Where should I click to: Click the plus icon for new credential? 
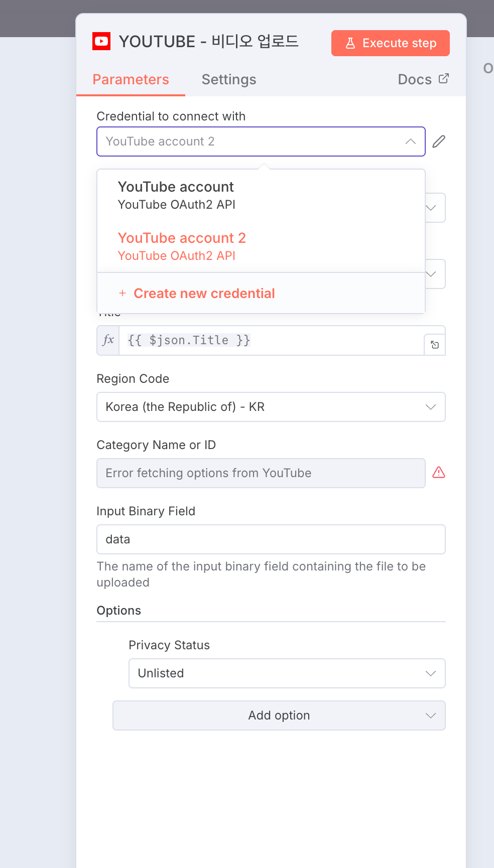122,293
